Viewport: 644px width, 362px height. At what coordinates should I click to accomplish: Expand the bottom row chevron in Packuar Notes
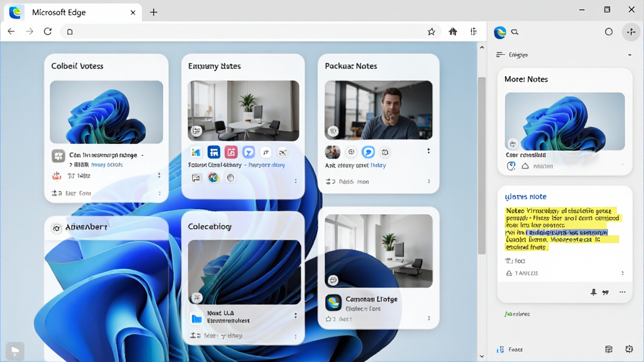(429, 182)
